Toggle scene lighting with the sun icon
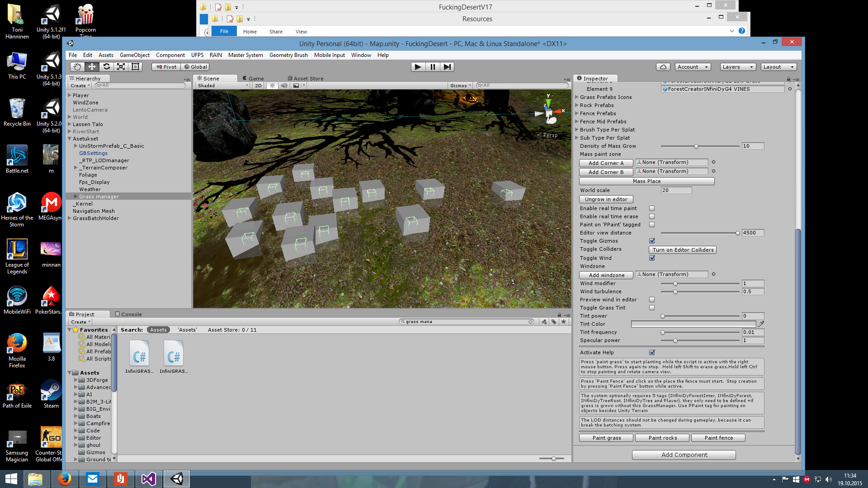Viewport: 868px width, 488px height. point(272,85)
